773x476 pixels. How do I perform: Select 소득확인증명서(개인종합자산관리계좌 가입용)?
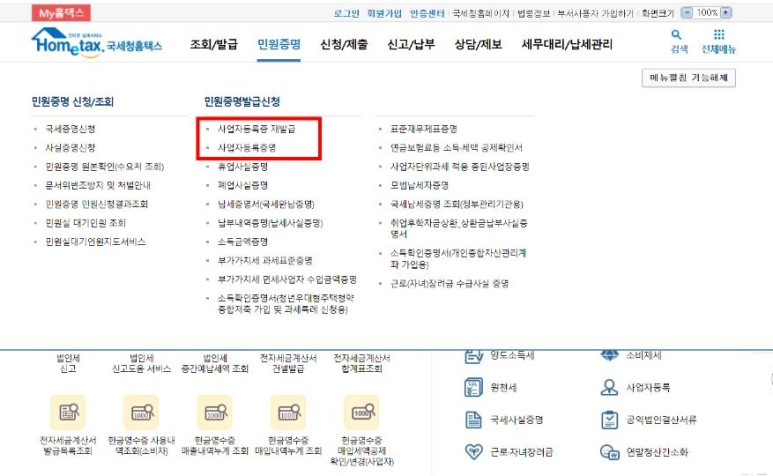click(x=458, y=259)
